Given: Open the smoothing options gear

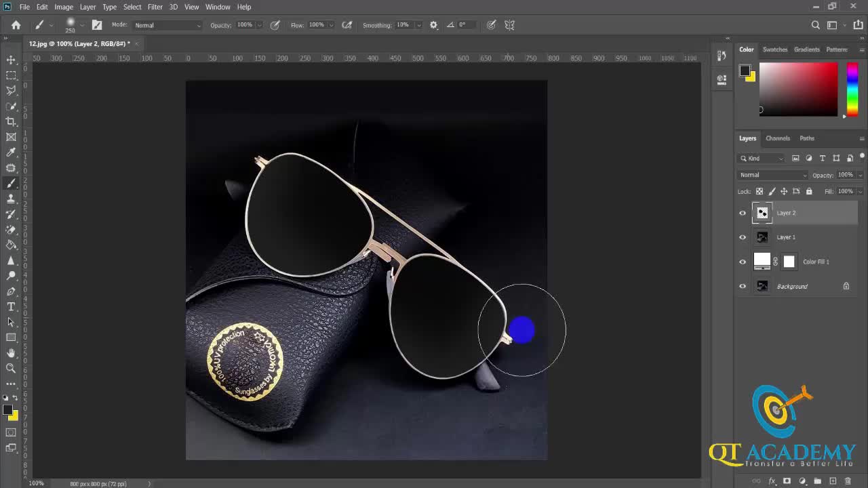Looking at the screenshot, I should click(434, 25).
